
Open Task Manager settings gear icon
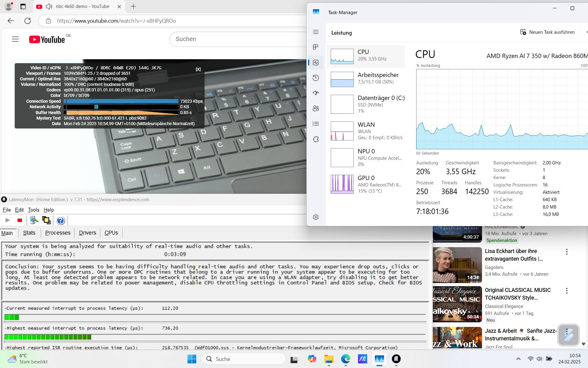click(x=316, y=217)
